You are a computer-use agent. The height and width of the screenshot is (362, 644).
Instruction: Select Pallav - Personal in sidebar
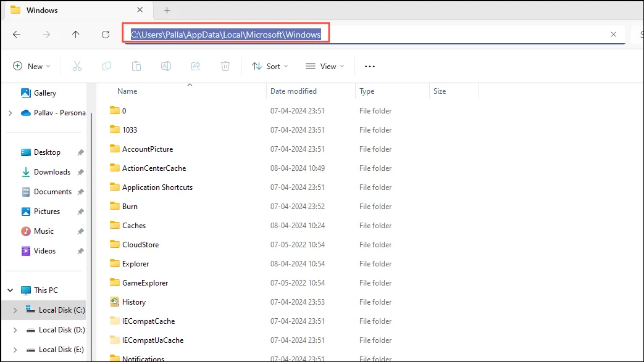coord(53,113)
